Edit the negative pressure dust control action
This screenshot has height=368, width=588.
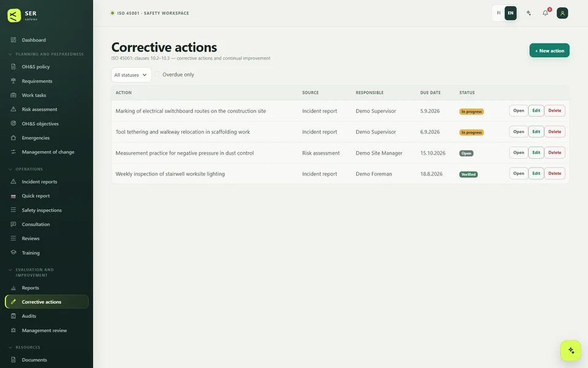pos(537,153)
